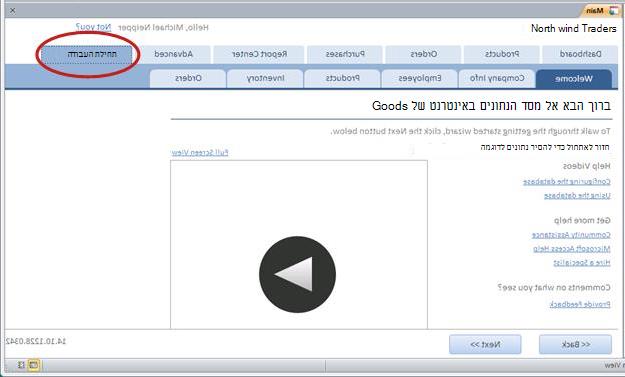Image resolution: width=625 pixels, height=377 pixels.
Task: Click the version number 14.10.1228.0342
Action: [x=36, y=341]
